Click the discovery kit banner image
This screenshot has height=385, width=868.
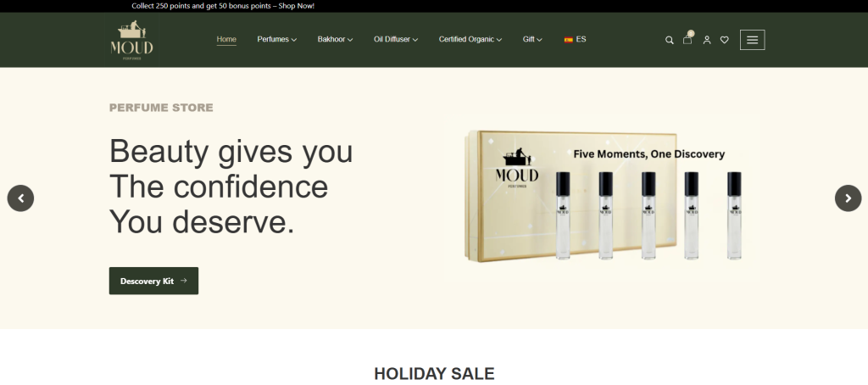[603, 196]
